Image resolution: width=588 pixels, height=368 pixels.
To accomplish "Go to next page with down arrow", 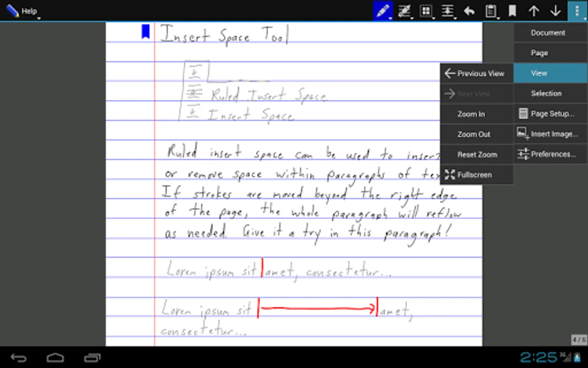I will 555,11.
